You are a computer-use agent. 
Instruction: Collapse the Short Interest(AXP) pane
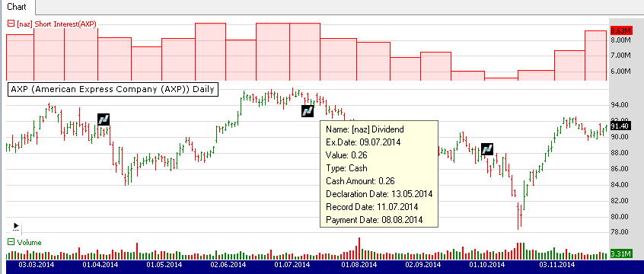point(11,24)
